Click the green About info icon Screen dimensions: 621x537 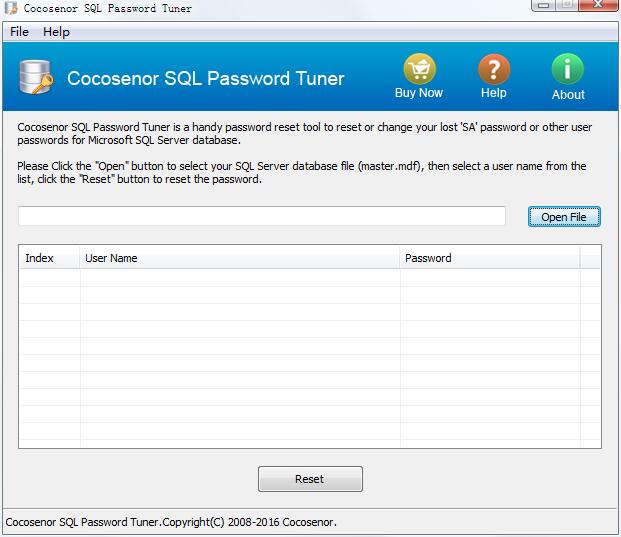click(x=568, y=69)
